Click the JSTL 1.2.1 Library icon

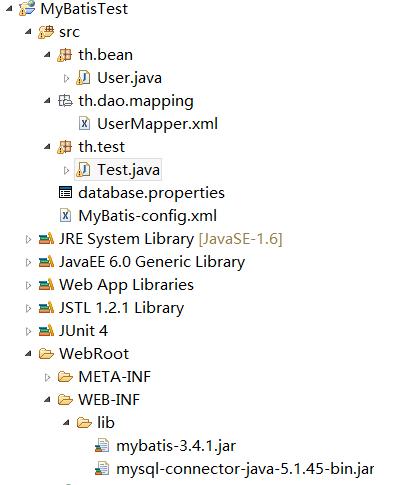[x=46, y=308]
